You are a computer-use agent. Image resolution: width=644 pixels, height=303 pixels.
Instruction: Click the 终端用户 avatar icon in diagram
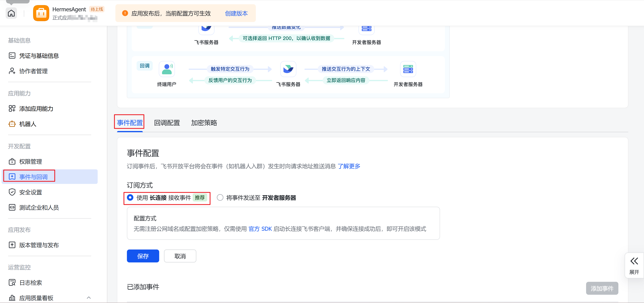click(167, 69)
